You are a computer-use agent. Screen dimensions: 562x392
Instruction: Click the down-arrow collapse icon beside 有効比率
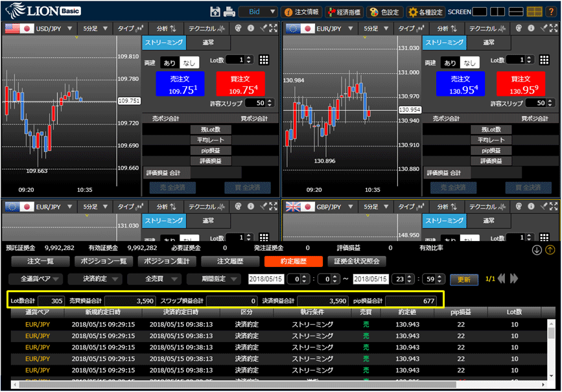[x=537, y=250]
